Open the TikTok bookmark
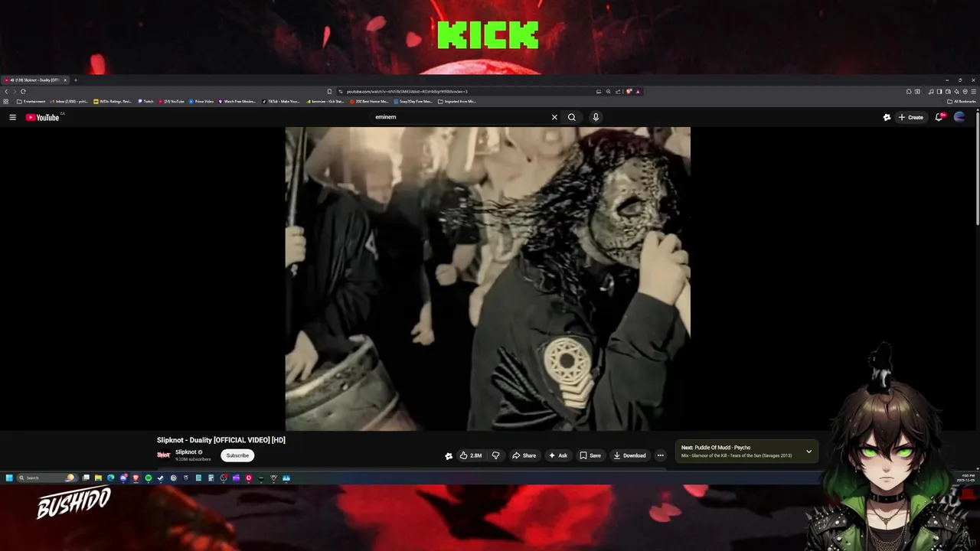The width and height of the screenshot is (980, 551). point(281,101)
